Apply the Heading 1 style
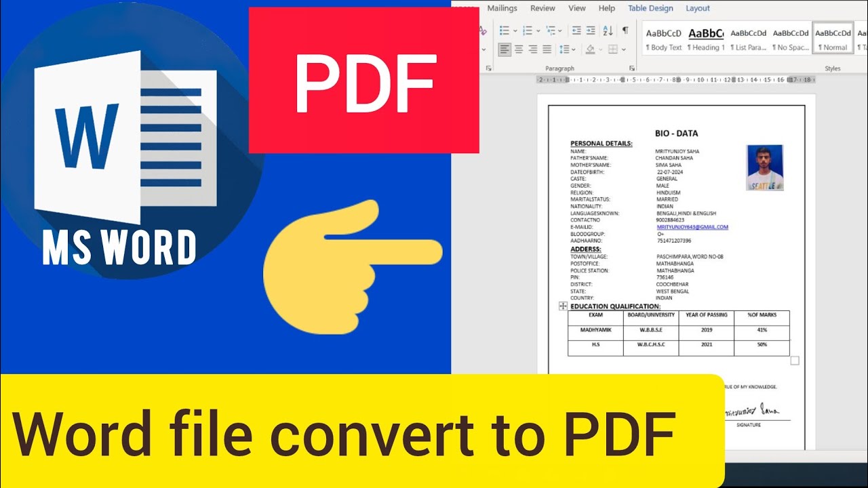Screen dimensions: 868x488 coord(706,39)
